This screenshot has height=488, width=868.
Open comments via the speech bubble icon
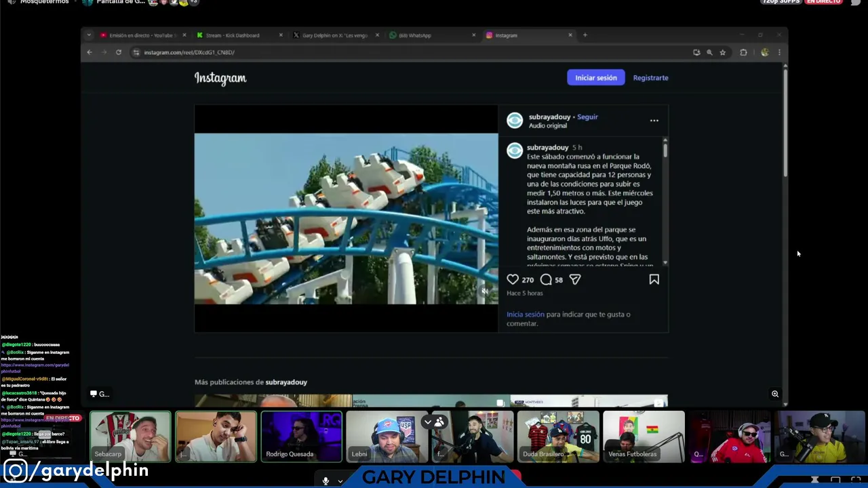tap(546, 279)
